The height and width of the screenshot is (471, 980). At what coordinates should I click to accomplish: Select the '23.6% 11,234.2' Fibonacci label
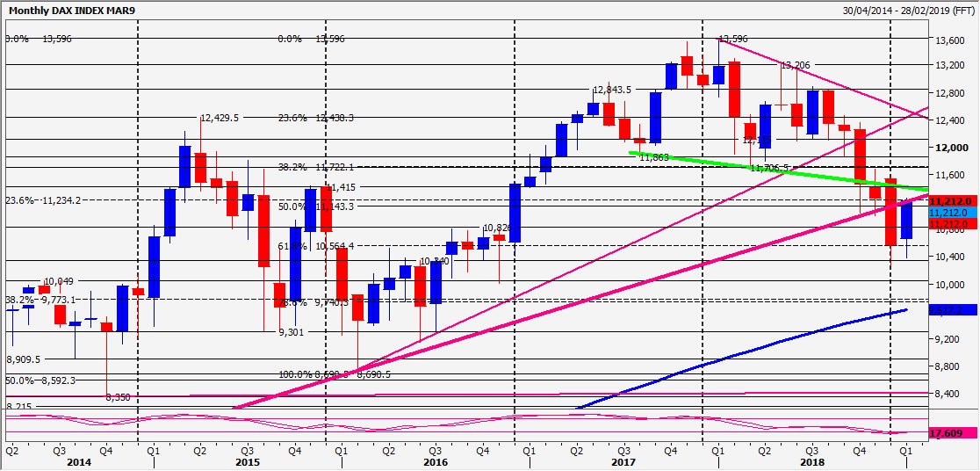pos(43,200)
